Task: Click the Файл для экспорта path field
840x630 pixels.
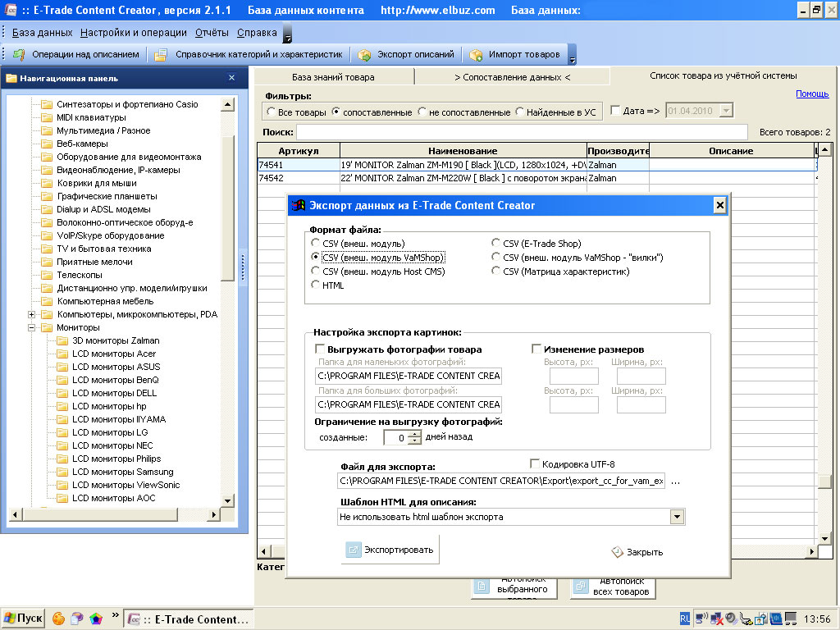Action: tap(501, 481)
